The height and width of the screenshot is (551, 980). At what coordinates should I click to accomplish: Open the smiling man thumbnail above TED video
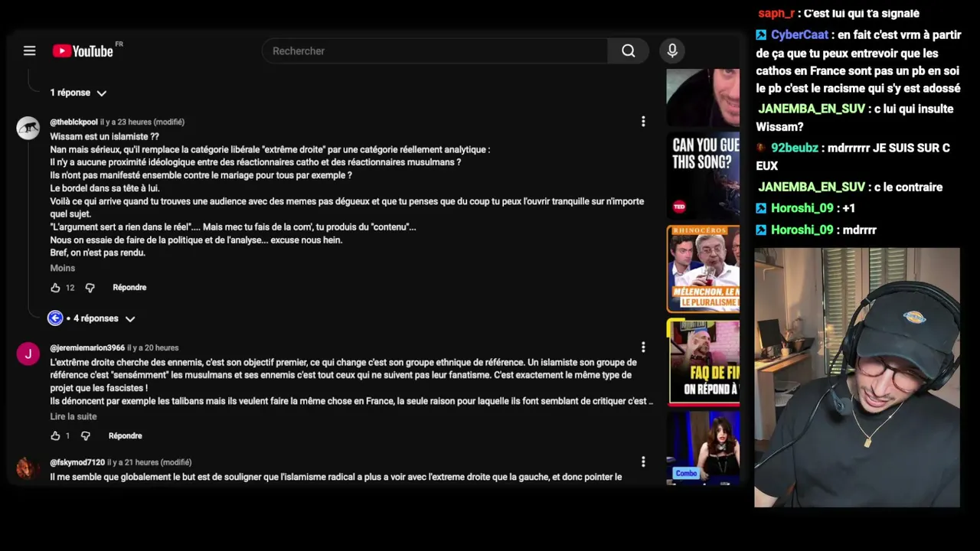(703, 98)
